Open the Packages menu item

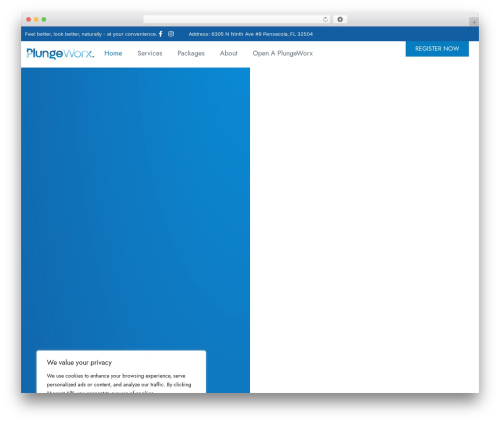191,53
